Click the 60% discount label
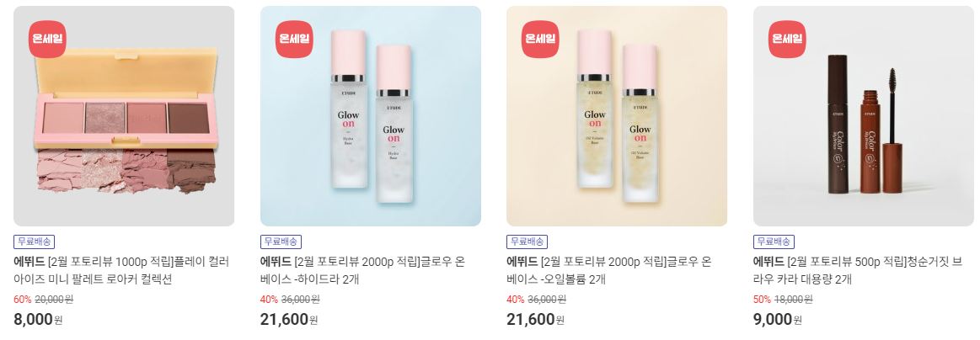 click(x=22, y=300)
